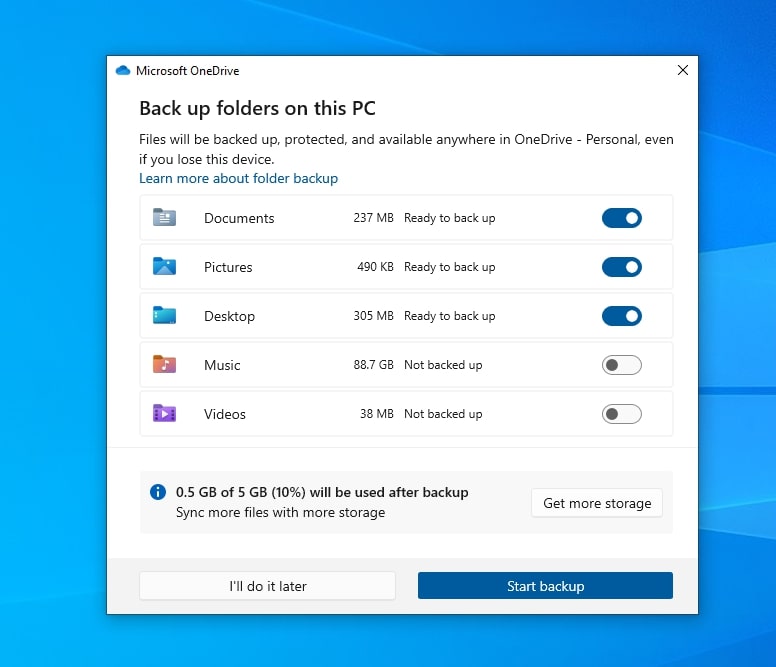Click the Pictures folder icon
776x667 pixels.
164,266
